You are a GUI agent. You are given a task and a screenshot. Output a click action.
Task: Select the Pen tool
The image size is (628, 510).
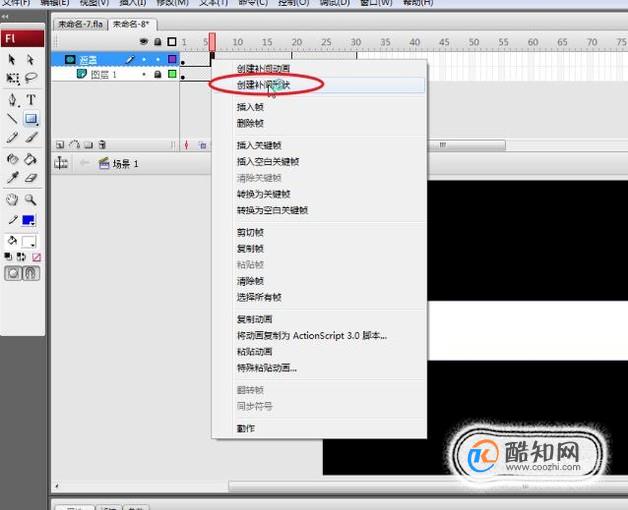tap(12, 99)
